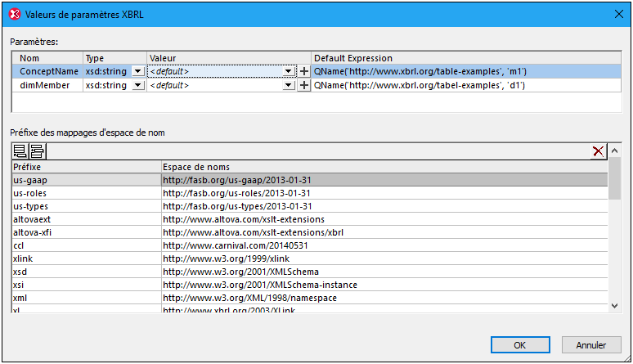Select the altova-xfi prefix row
Viewport: 633px width, 364px height.
(x=86, y=232)
